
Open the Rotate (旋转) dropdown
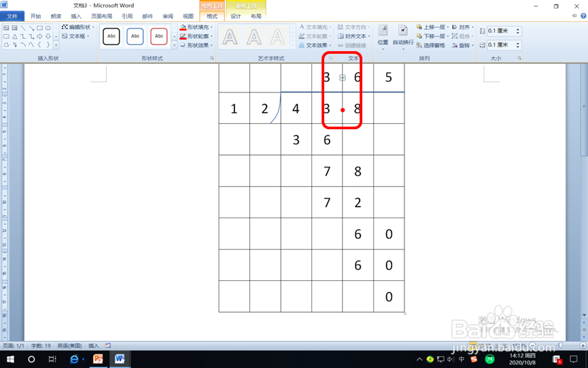click(463, 45)
